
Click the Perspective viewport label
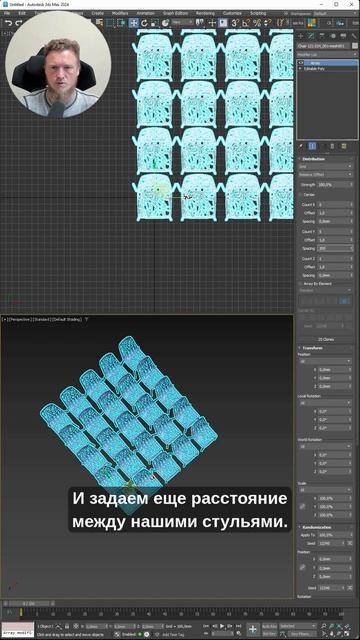point(20,319)
